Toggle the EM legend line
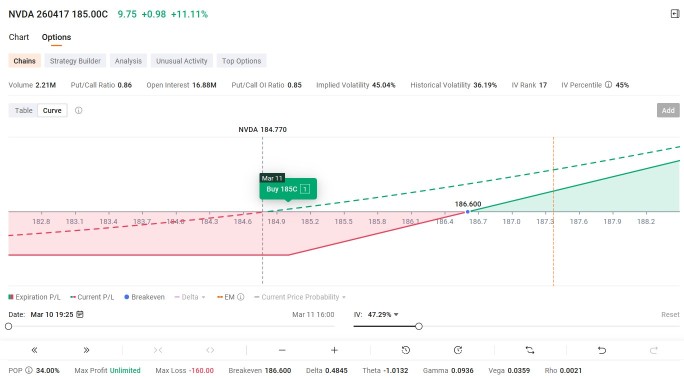This screenshot has height=378, width=684. [x=226, y=297]
